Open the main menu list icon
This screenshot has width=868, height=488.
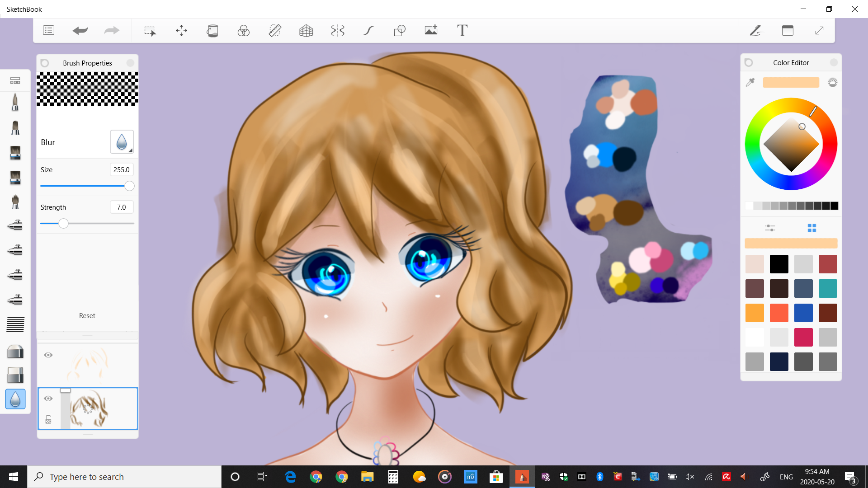(48, 30)
